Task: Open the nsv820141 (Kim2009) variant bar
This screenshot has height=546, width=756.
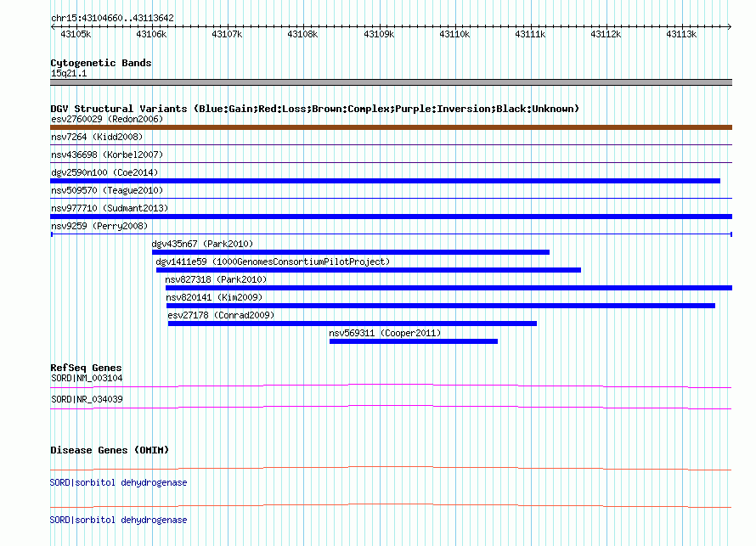Action: [441, 306]
